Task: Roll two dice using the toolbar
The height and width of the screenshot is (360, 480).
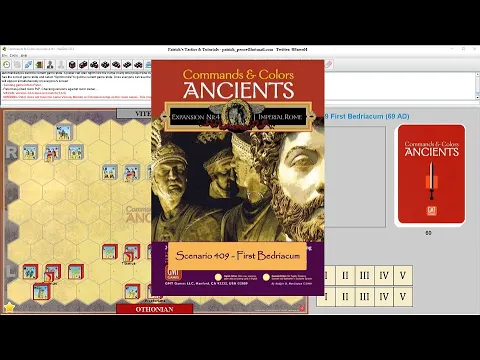Action: (x=83, y=65)
